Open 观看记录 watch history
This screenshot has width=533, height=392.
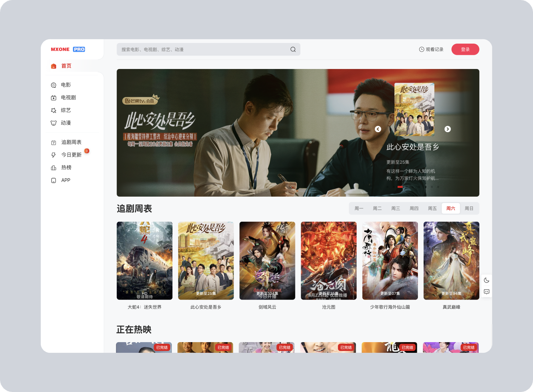tap(431, 49)
